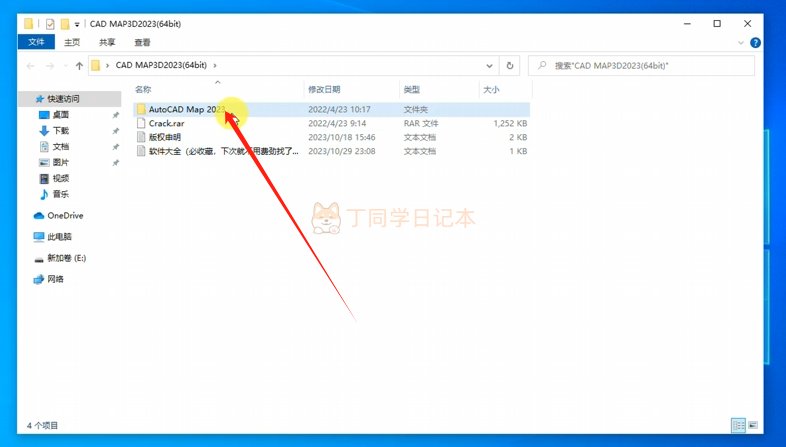Expand the address bar history dropdown
Image resolution: width=786 pixels, height=447 pixels.
coord(489,66)
